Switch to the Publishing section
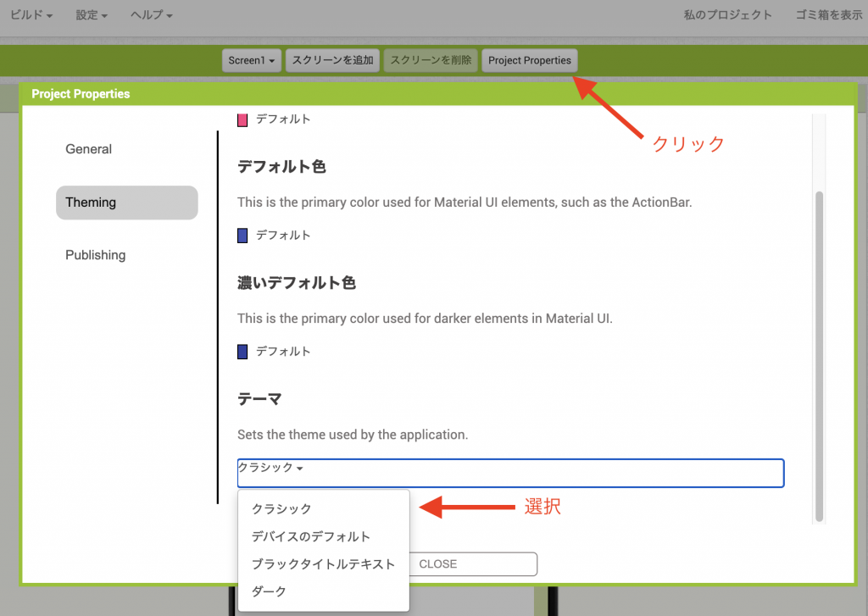The height and width of the screenshot is (616, 868). coord(95,255)
